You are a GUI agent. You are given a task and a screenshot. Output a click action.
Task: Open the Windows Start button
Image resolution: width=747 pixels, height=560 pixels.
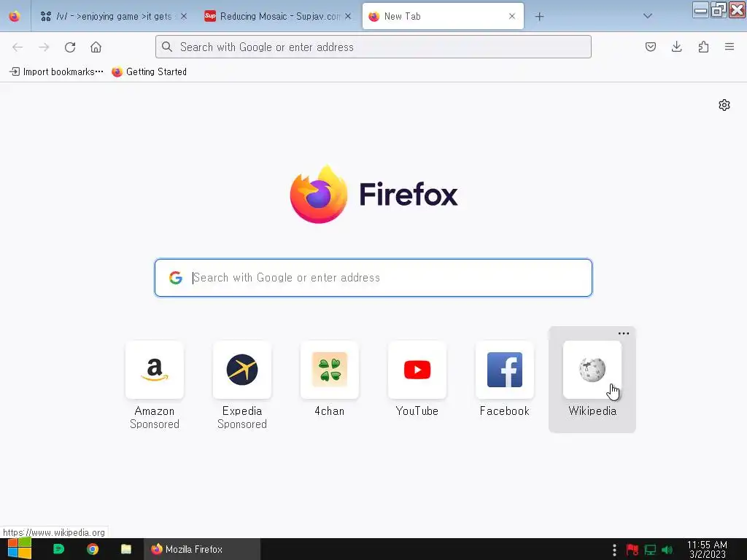(20, 549)
